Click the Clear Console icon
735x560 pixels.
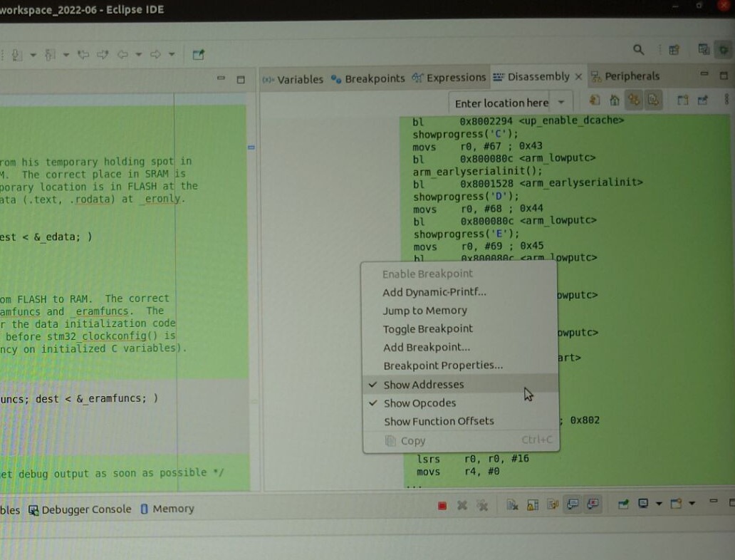pyautogui.click(x=512, y=505)
